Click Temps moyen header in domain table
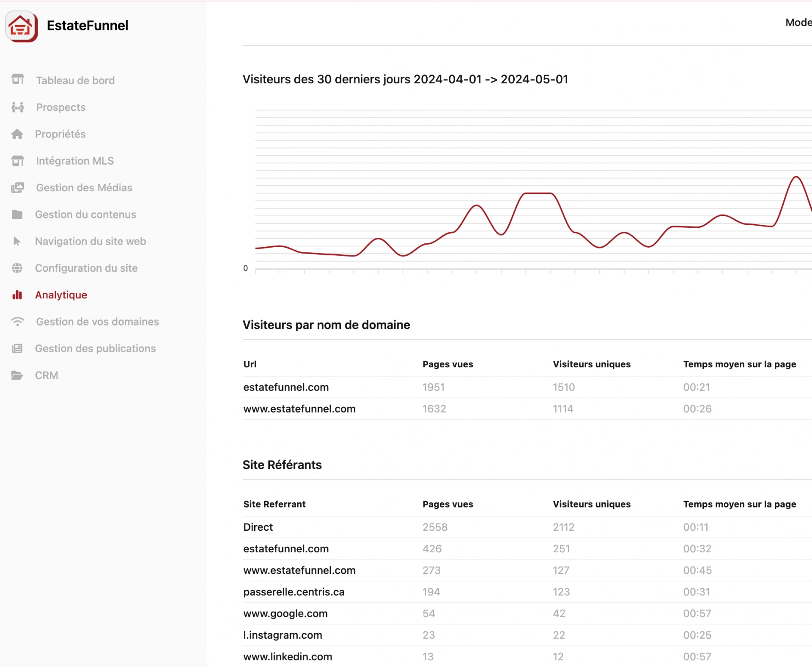The width and height of the screenshot is (812, 667). (740, 364)
